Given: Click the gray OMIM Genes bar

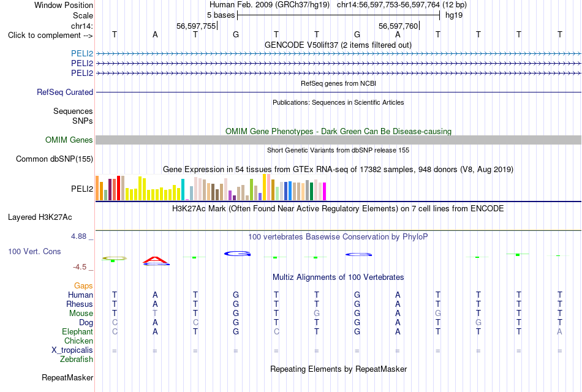Looking at the screenshot, I should click(x=338, y=140).
